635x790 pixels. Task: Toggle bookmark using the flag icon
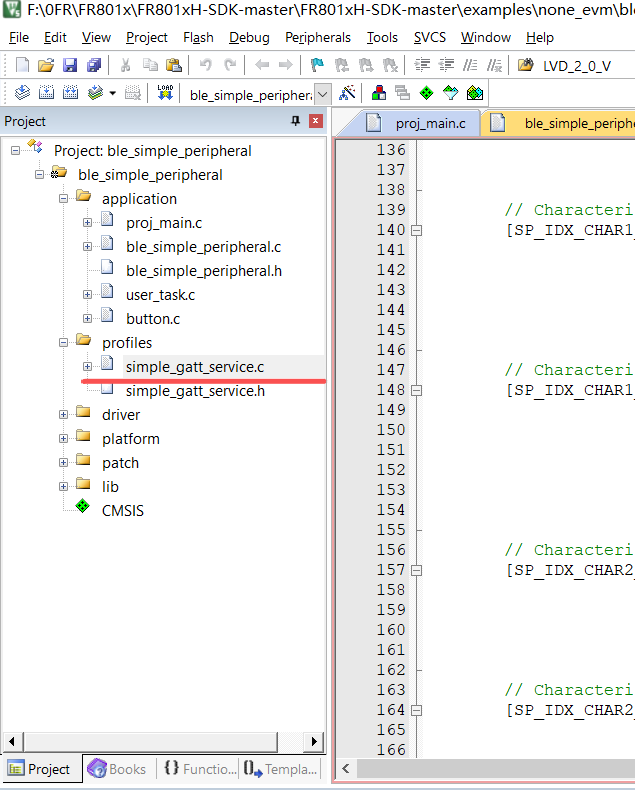pyautogui.click(x=316, y=65)
